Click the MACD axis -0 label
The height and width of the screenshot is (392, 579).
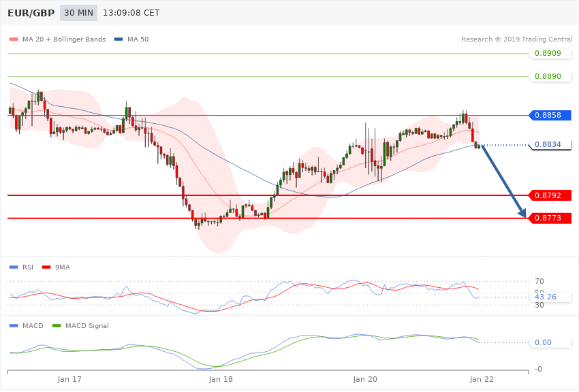point(538,369)
